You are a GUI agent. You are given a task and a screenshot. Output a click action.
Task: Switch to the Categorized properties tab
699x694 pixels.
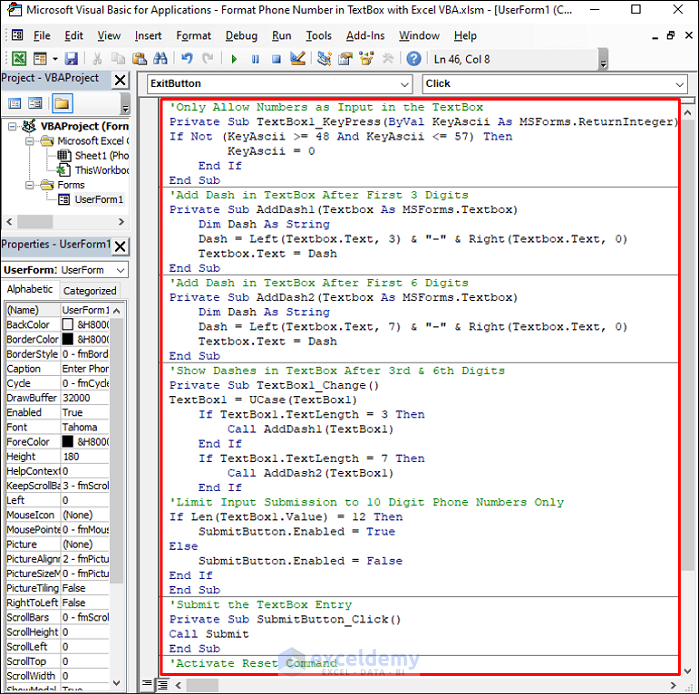90,291
